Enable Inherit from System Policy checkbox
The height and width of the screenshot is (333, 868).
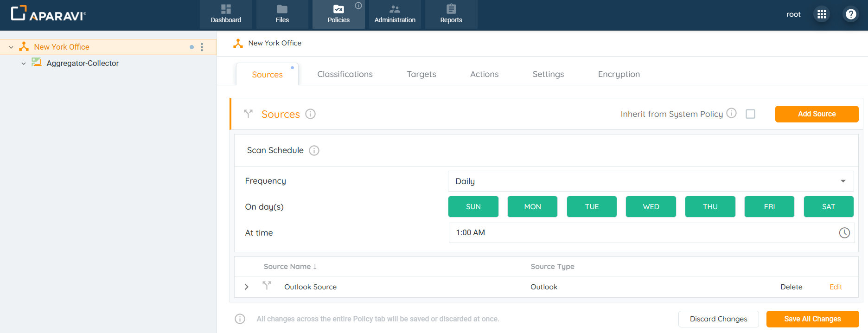pyautogui.click(x=750, y=114)
